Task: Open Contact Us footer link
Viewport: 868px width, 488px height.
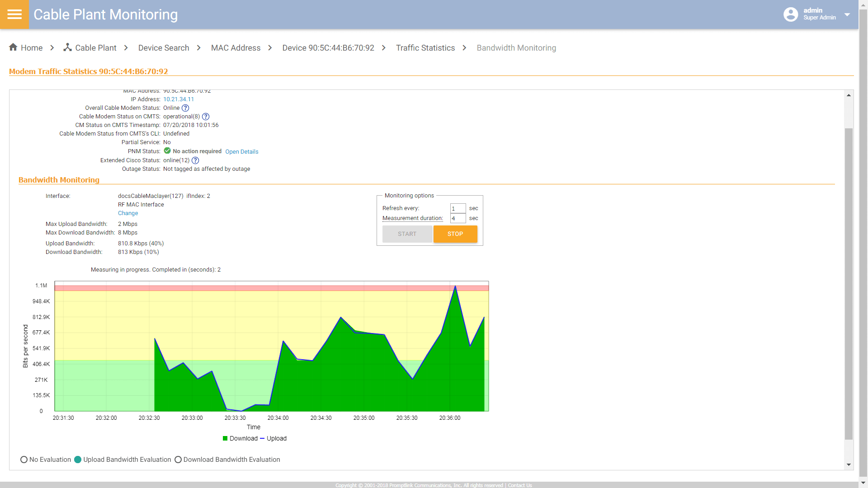Action: coord(520,485)
